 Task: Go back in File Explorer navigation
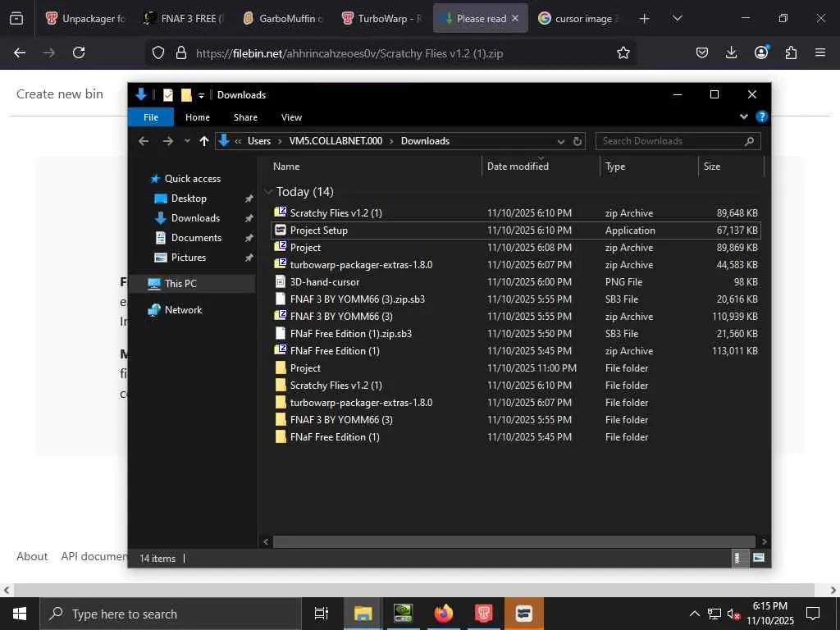143,141
